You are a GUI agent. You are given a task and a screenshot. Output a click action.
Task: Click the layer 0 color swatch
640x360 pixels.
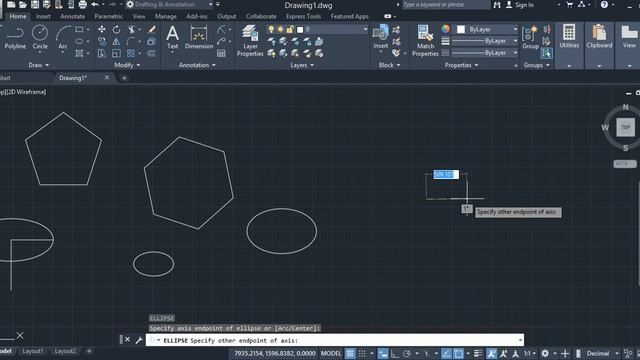(300, 29)
